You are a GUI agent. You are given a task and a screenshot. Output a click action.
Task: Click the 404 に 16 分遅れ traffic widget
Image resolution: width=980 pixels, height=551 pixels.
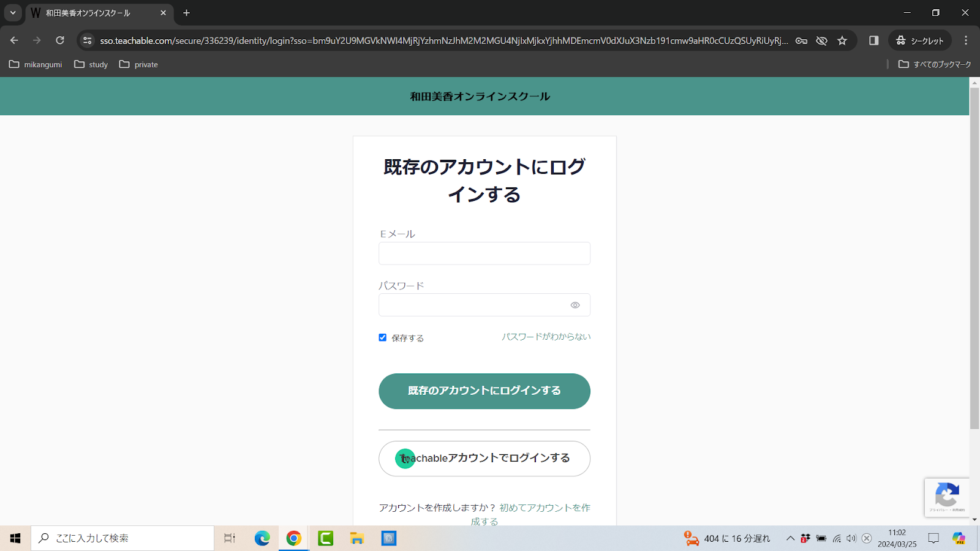(727, 538)
